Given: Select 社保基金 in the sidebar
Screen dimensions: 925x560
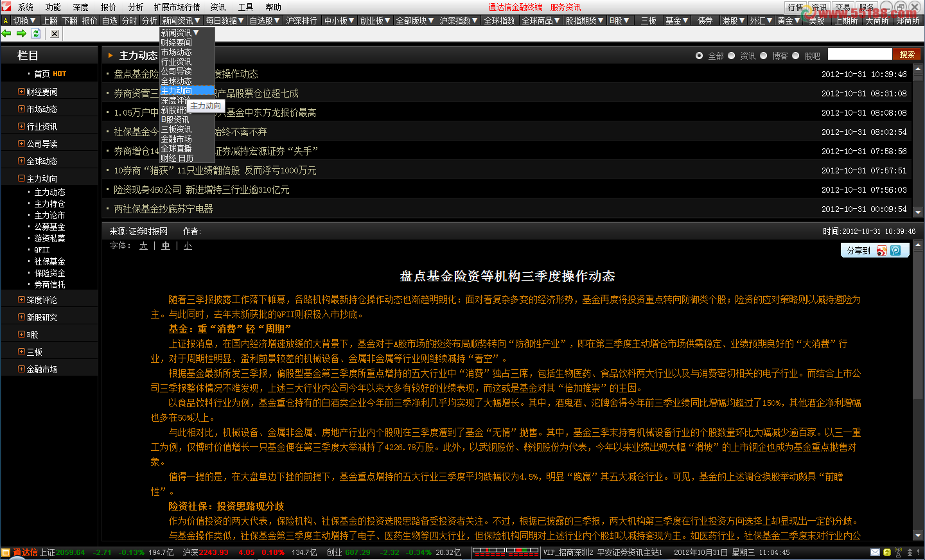Looking at the screenshot, I should [49, 261].
